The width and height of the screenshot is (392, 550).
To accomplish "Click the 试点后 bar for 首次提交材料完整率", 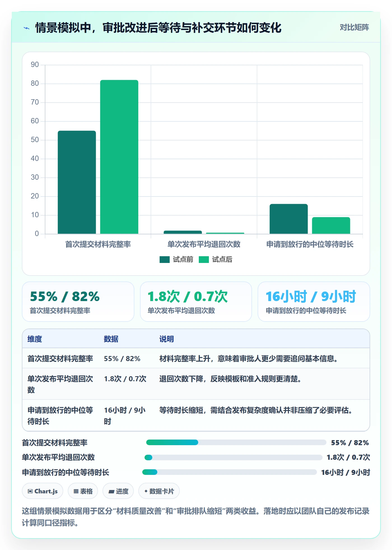I will tap(119, 157).
